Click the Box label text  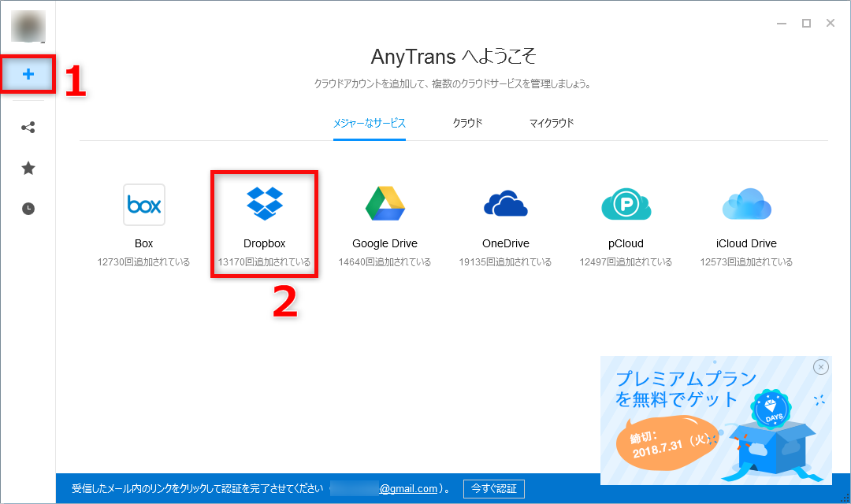144,243
